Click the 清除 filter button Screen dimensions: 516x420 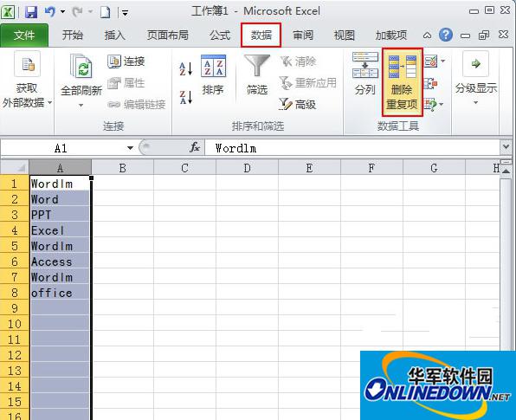[298, 61]
